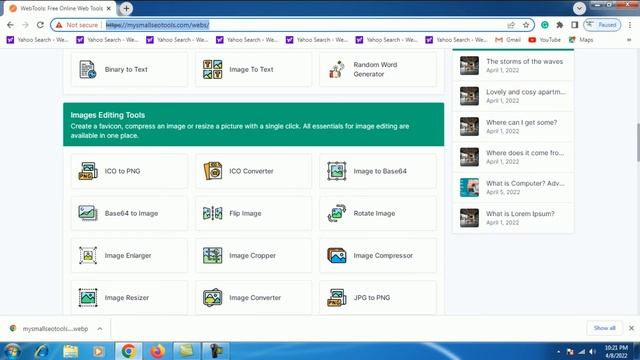Click the Image to Base64 icon

[x=337, y=171]
